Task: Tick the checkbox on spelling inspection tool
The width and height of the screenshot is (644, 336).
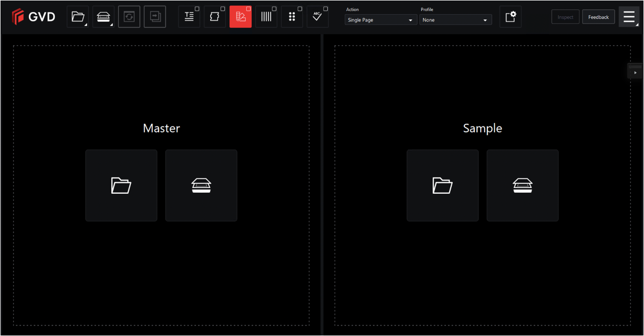Action: (326, 9)
